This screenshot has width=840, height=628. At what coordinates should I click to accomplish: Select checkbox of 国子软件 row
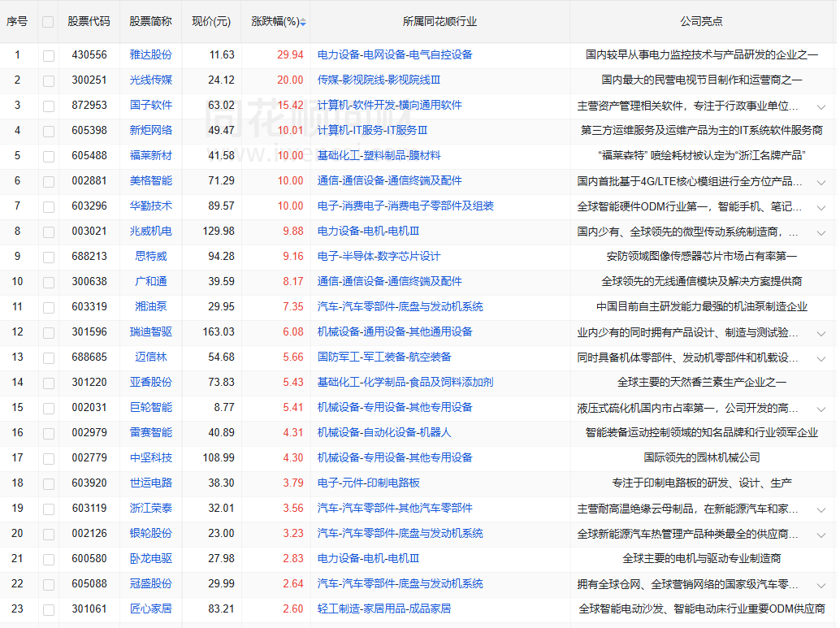48,106
